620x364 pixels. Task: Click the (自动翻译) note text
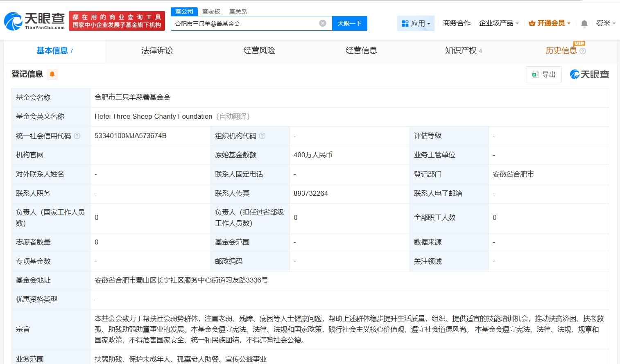(233, 117)
